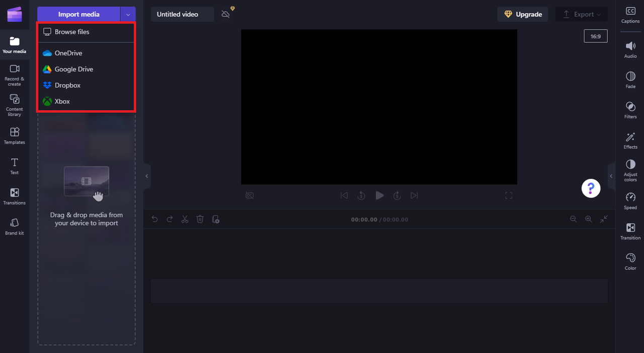Open the Your media tab
644x353 pixels.
[15, 45]
